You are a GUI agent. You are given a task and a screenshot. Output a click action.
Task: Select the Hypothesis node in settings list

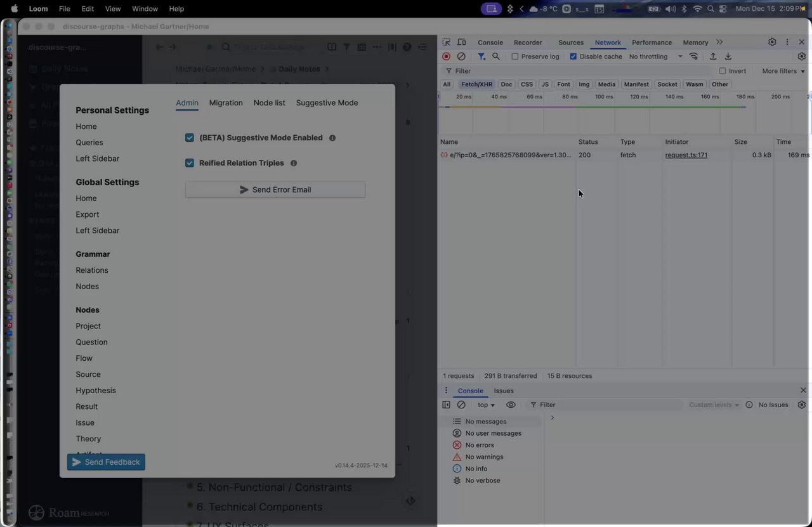[x=96, y=391]
